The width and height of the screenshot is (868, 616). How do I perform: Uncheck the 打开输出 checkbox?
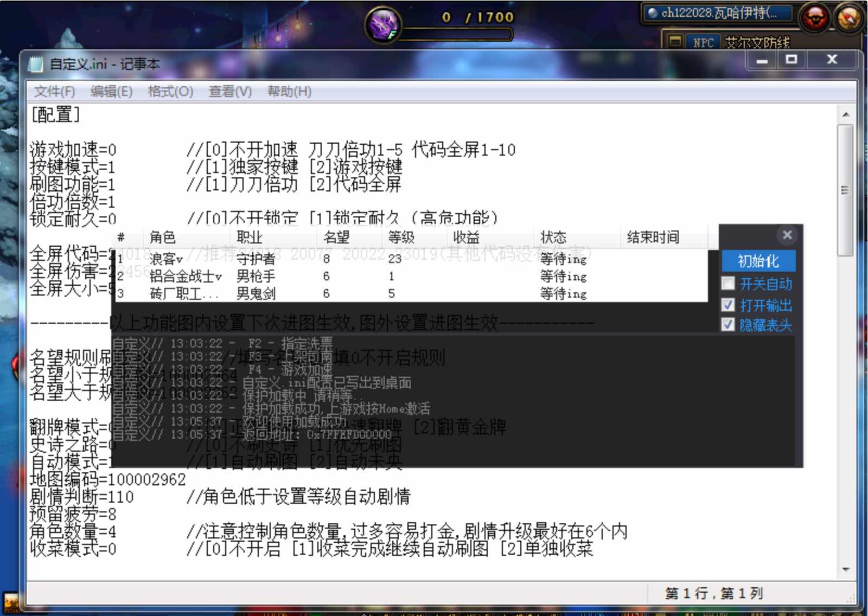[728, 305]
